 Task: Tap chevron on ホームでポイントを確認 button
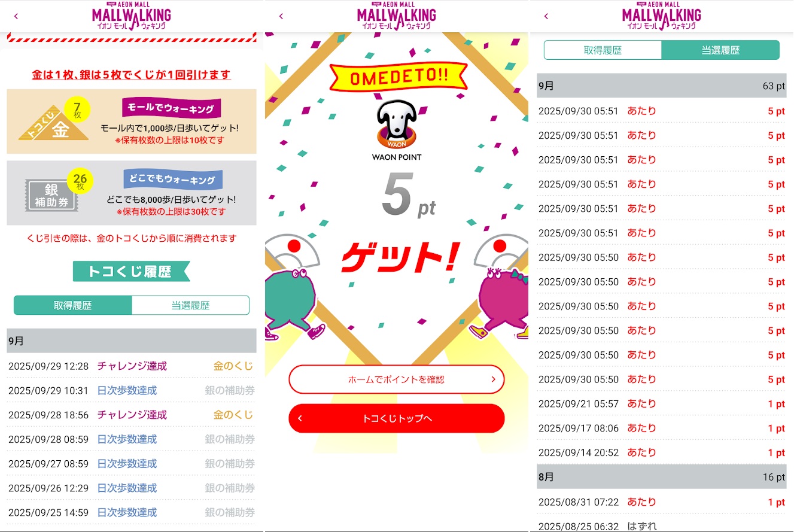(x=493, y=379)
